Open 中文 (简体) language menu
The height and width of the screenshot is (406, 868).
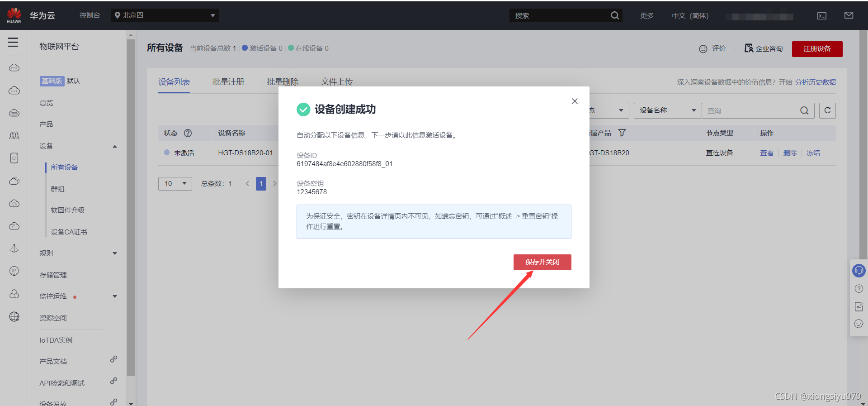690,16
